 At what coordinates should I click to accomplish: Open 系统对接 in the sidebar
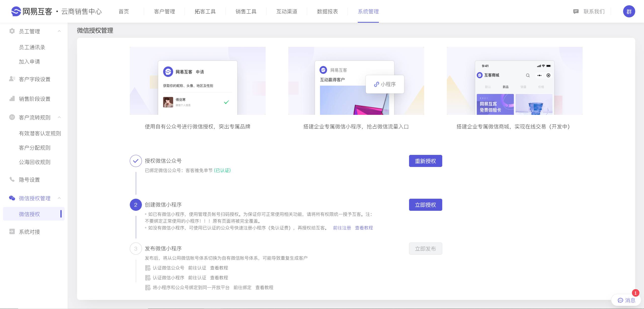click(x=29, y=232)
